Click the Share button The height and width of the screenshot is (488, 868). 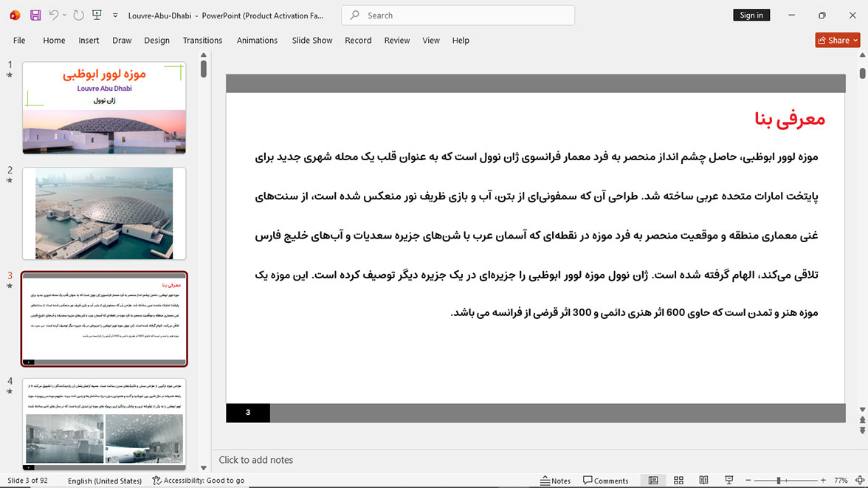point(838,40)
